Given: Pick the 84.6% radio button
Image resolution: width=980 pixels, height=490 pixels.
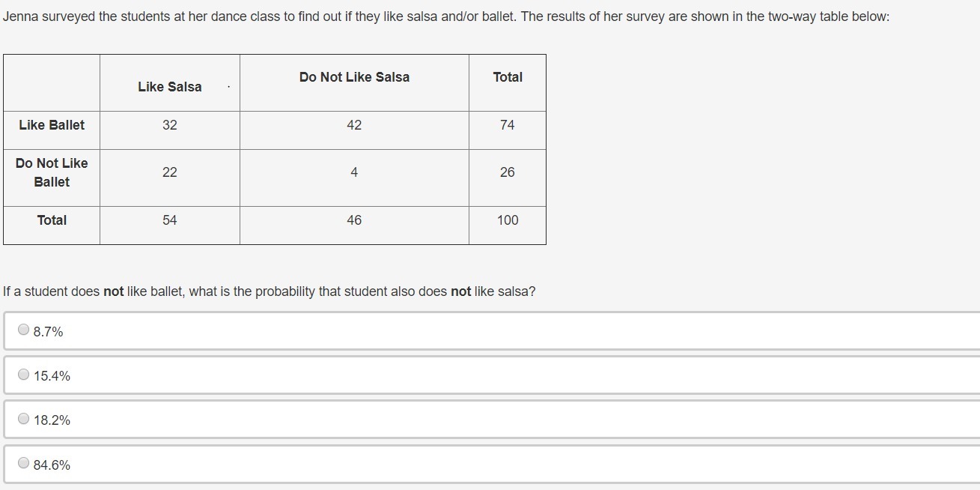Looking at the screenshot, I should (24, 463).
